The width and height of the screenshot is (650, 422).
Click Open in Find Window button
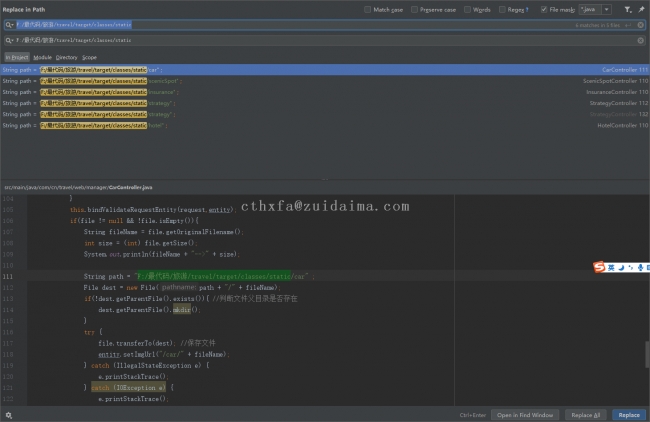pyautogui.click(x=525, y=414)
